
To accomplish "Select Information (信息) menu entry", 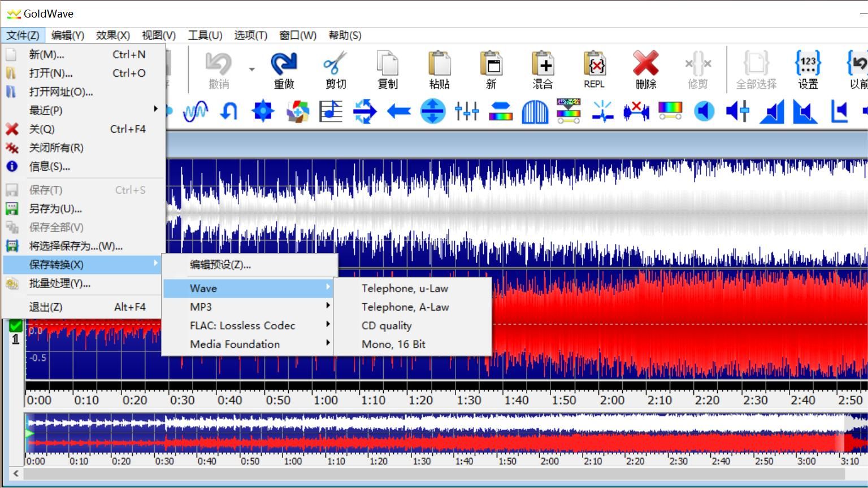I will [x=84, y=166].
